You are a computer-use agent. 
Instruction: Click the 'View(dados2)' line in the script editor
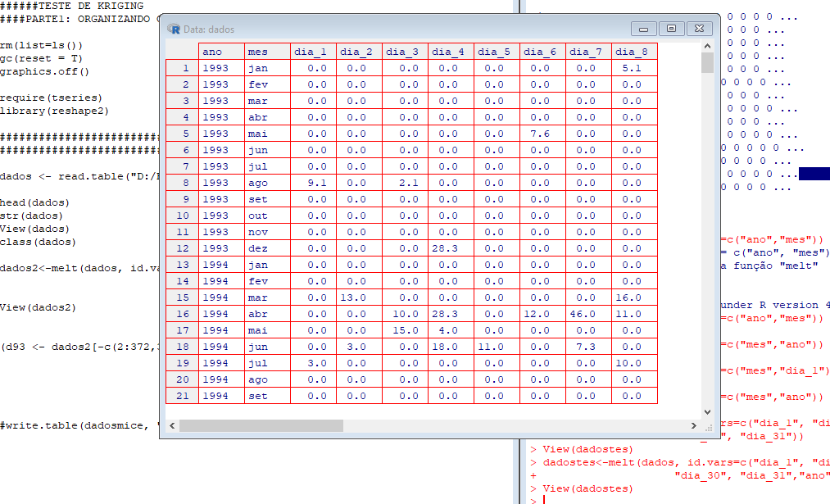[x=39, y=307]
